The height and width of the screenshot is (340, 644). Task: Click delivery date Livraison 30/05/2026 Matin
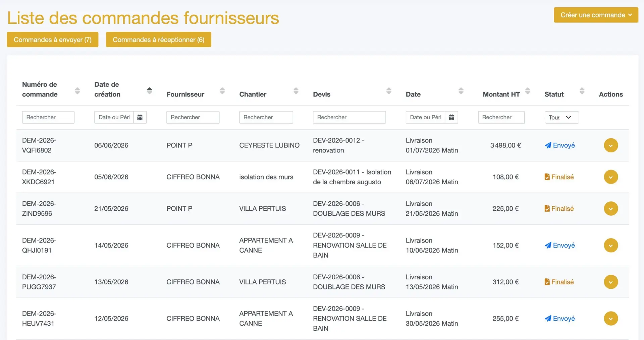(432, 319)
